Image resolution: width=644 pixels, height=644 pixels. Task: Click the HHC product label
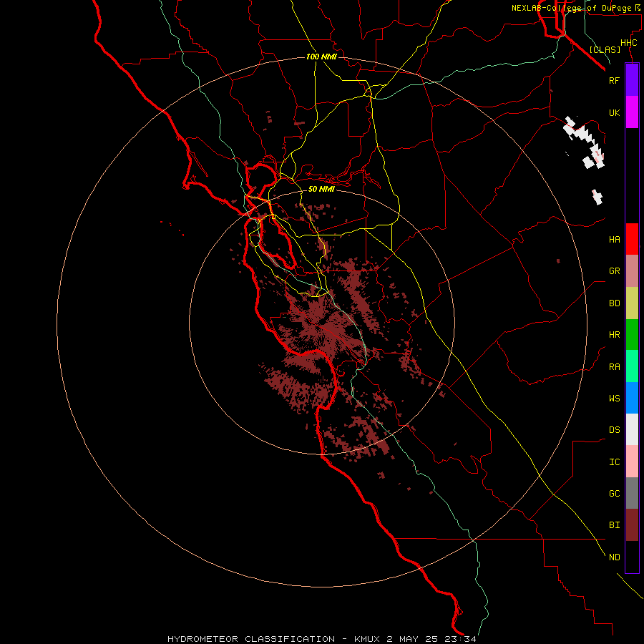628,43
